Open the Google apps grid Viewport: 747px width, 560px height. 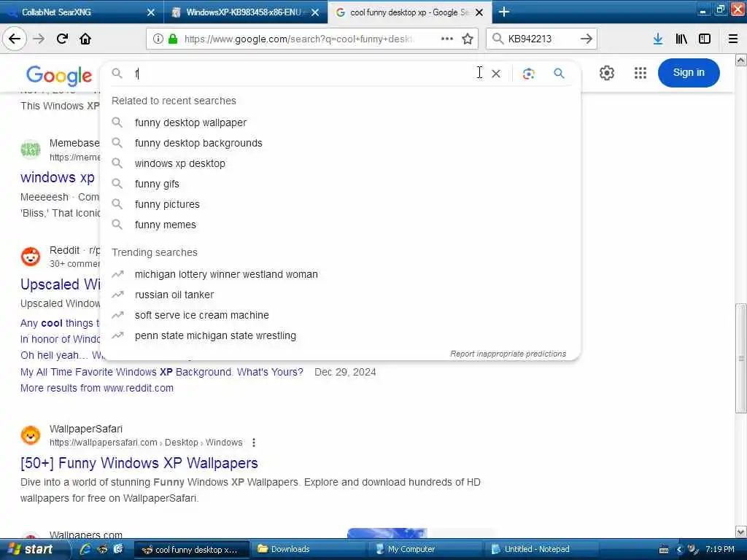point(640,73)
